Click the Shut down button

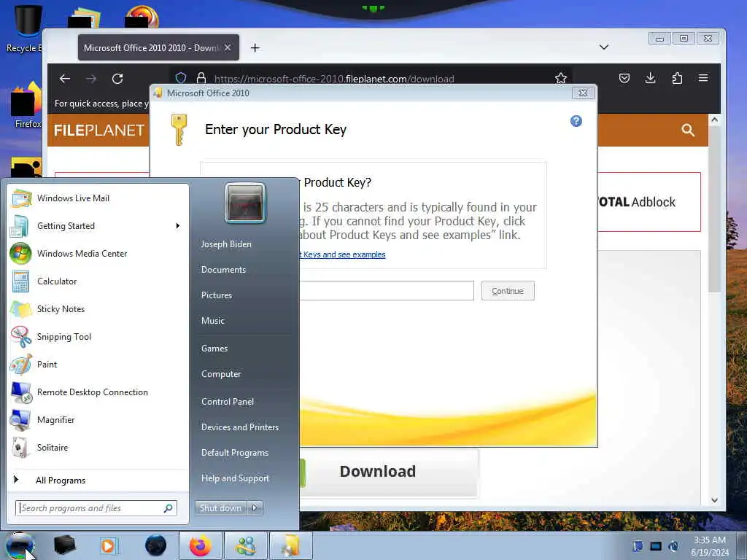tap(221, 508)
